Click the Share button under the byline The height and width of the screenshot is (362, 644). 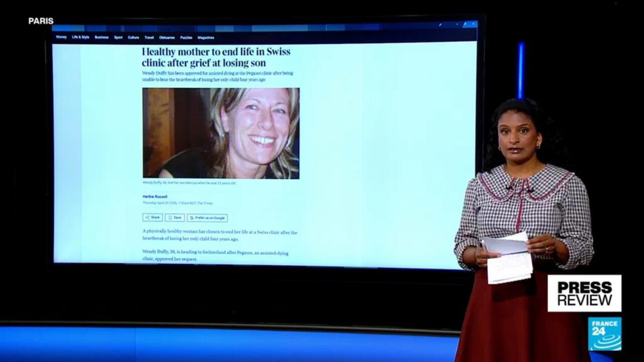152,218
